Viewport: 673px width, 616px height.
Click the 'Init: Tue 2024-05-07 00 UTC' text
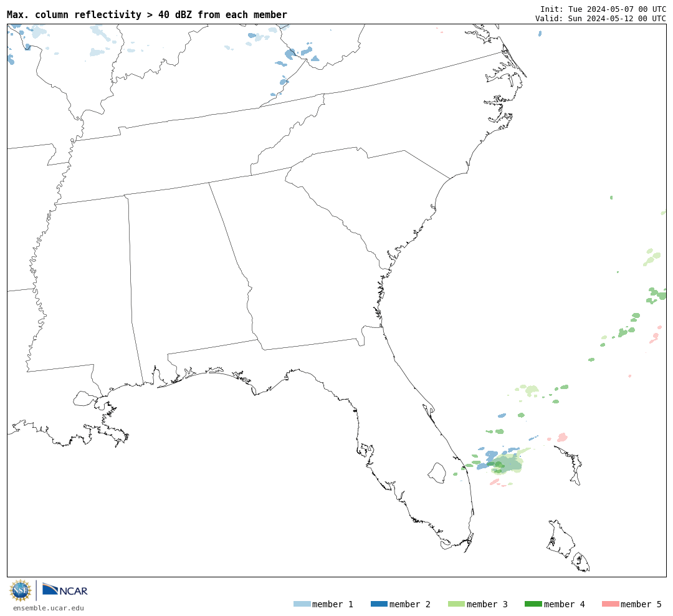pos(603,9)
